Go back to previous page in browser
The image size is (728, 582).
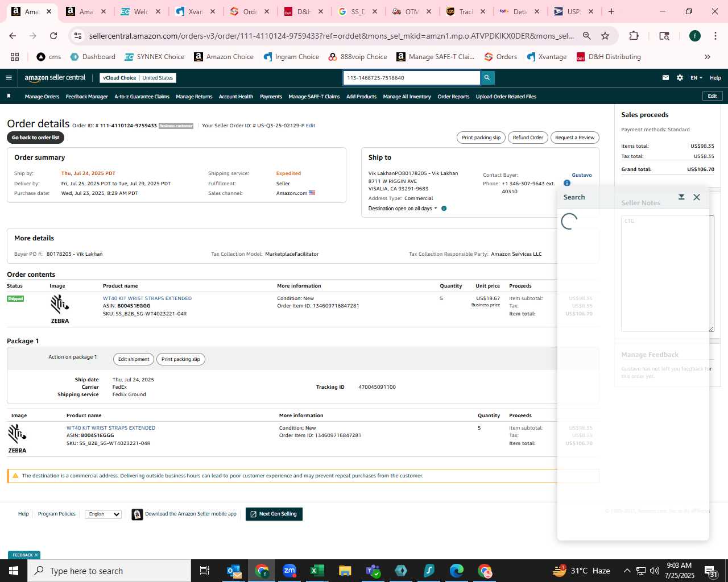13,36
